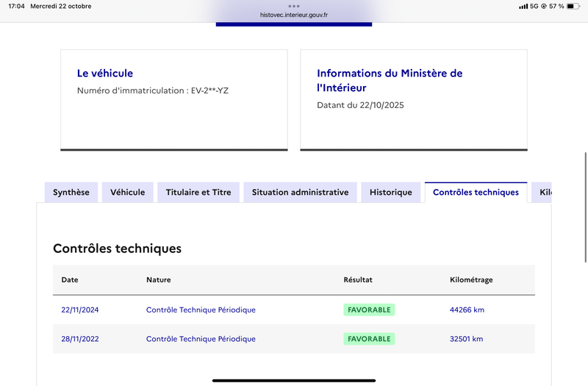The image size is (588, 386).
Task: Show the Historique tab
Action: point(391,193)
